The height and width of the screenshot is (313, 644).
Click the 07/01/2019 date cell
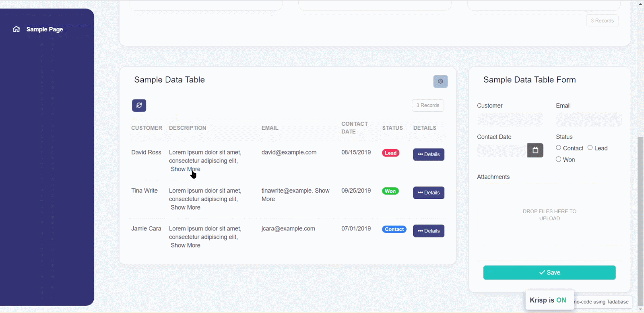356,228
